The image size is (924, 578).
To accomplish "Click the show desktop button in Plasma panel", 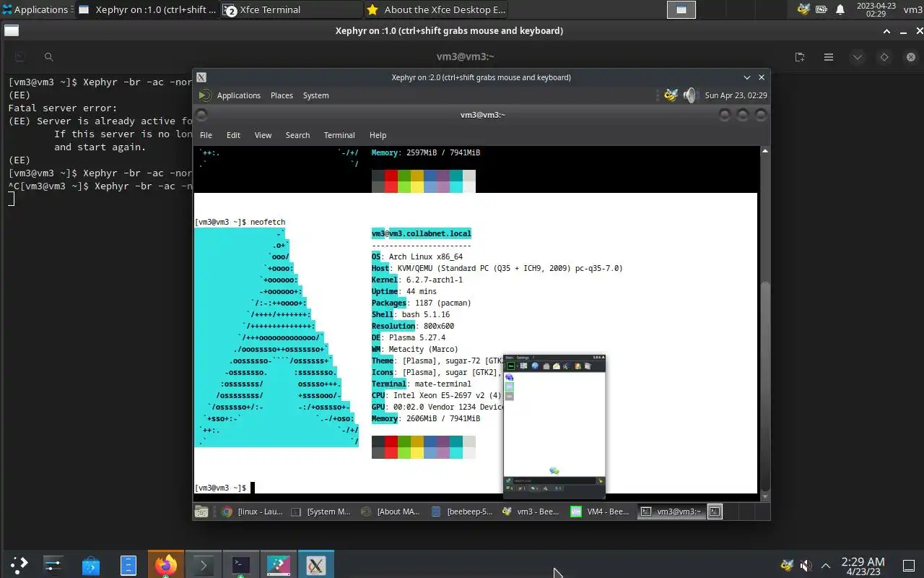I will tap(908, 565).
